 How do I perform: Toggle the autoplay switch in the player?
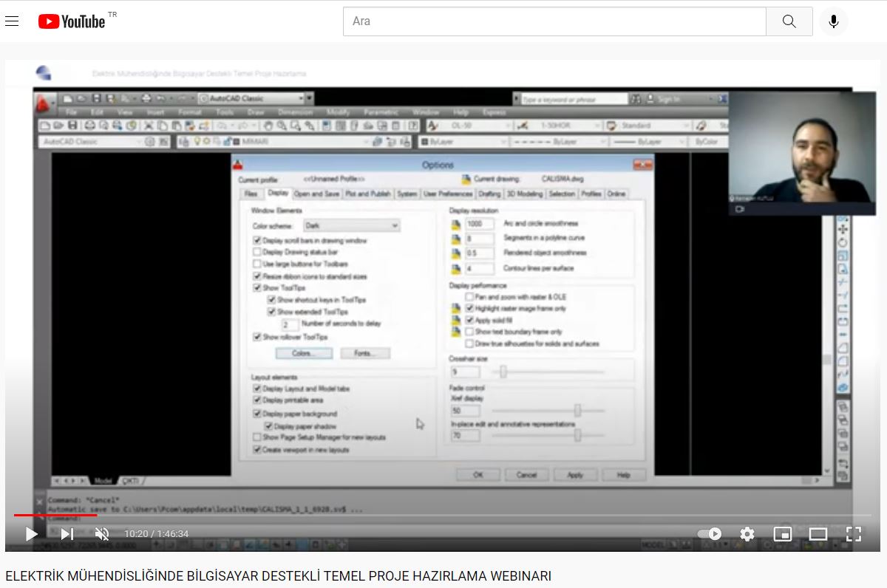coord(710,533)
